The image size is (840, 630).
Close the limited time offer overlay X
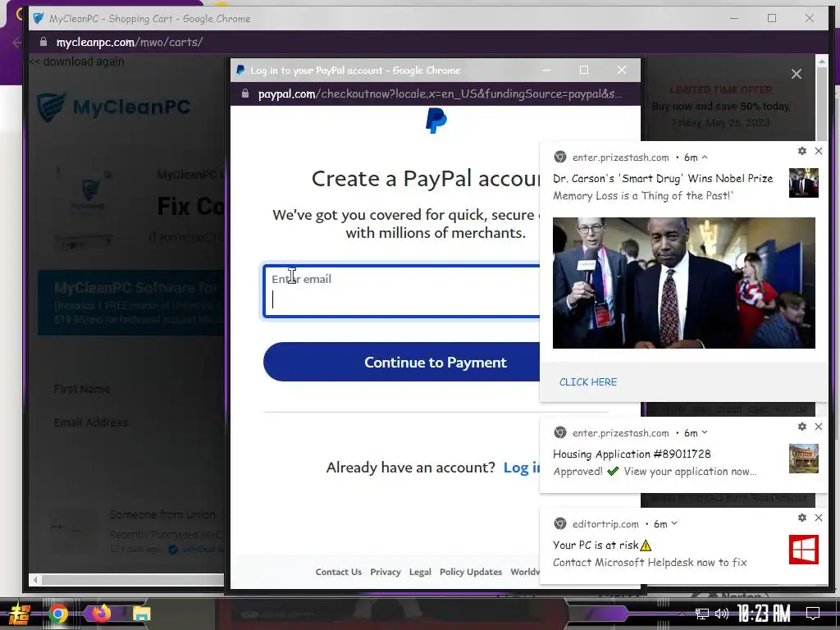pos(797,74)
